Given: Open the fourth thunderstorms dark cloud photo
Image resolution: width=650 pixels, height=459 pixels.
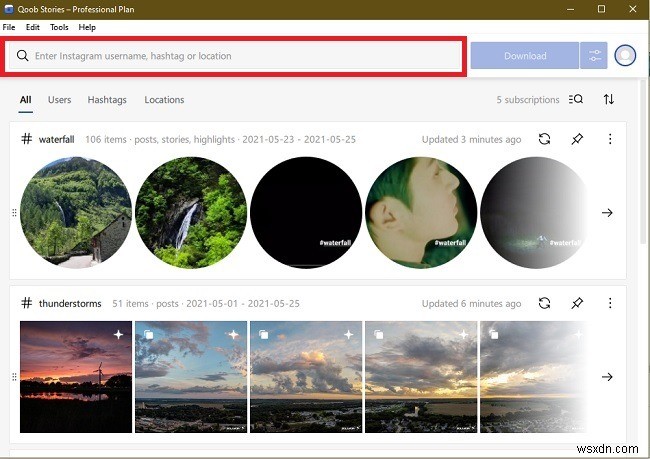Looking at the screenshot, I should pyautogui.click(x=421, y=377).
